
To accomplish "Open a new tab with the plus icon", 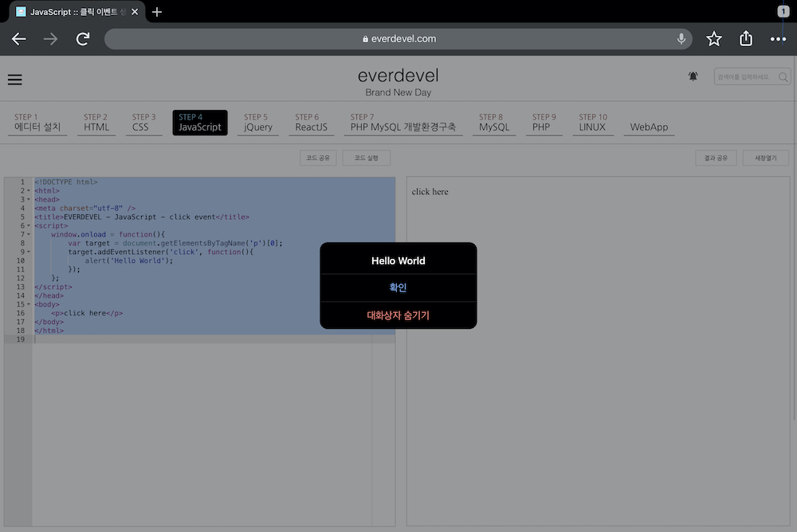I will [x=156, y=12].
